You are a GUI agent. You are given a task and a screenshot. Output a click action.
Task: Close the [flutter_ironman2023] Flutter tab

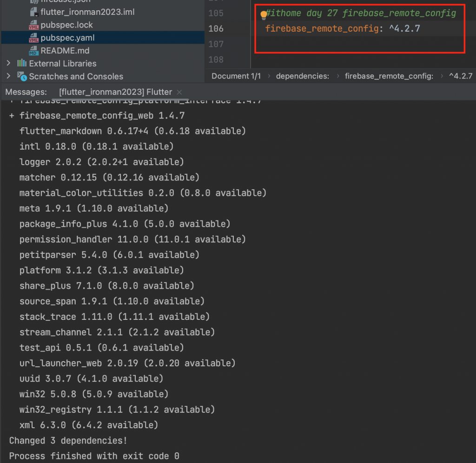pos(179,92)
